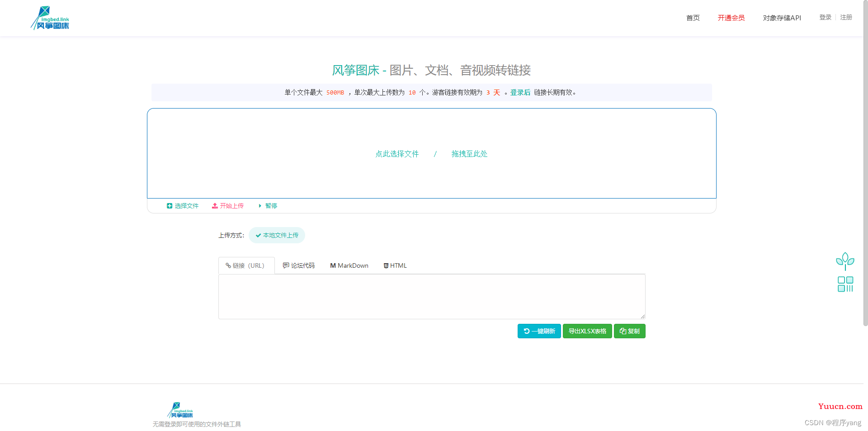Go to 对象存储API page
Screen dimensions: 868x431
point(782,18)
